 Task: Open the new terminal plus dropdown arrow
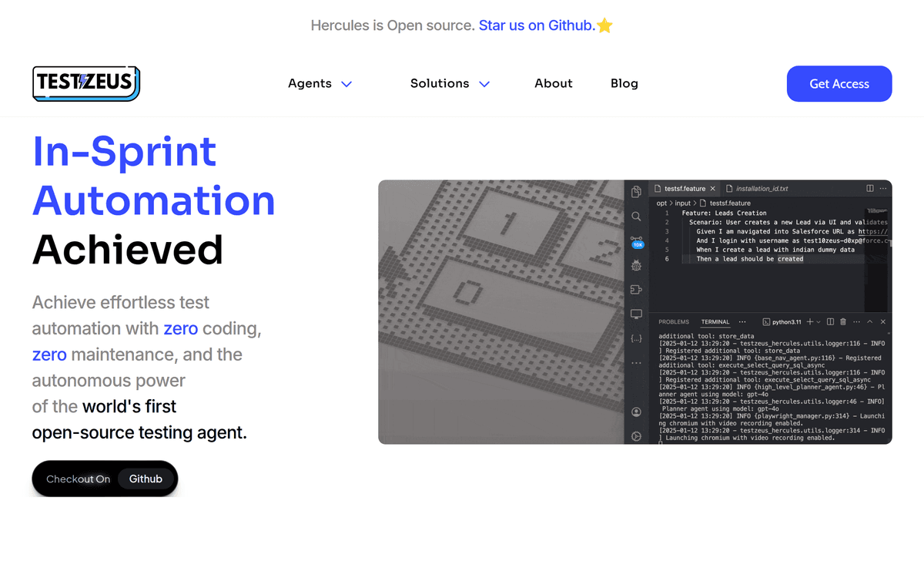(819, 321)
